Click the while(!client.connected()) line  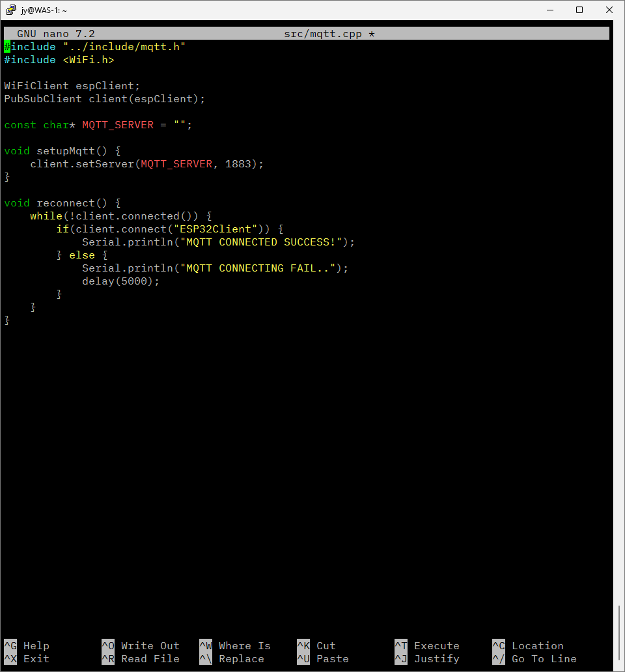[121, 216]
